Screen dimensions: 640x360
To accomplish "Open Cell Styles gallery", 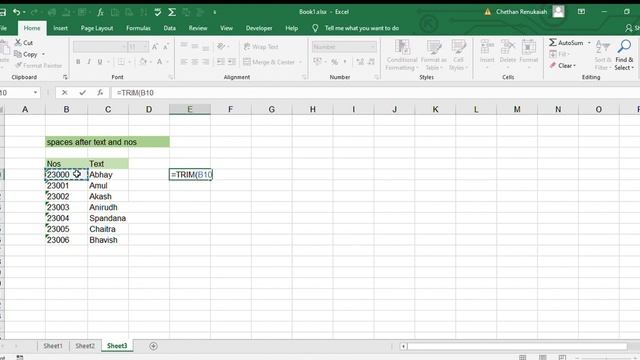I will coord(458,55).
